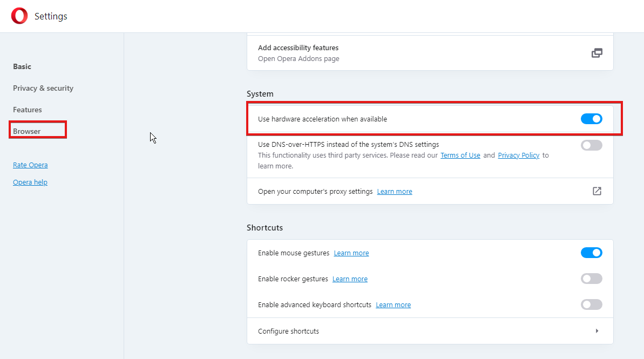The width and height of the screenshot is (644, 359).
Task: Click Learn more for advanced keyboard shortcuts
Action: point(393,305)
